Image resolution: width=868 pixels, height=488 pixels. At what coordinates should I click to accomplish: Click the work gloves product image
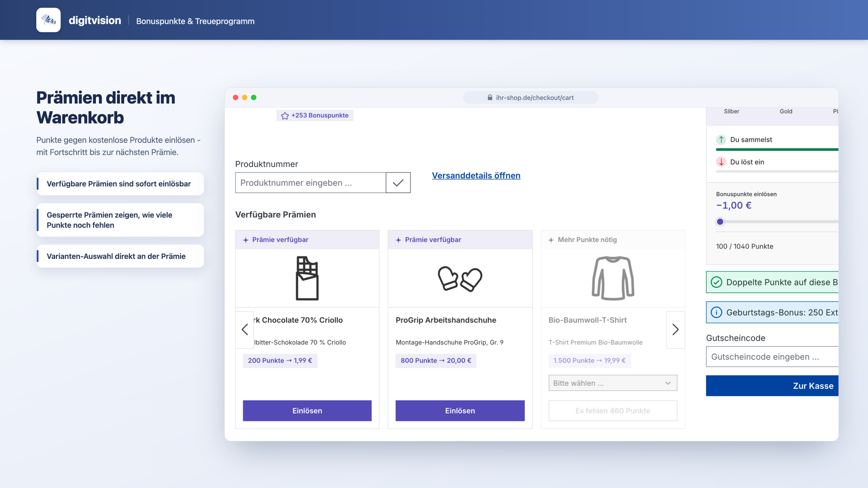(x=460, y=279)
